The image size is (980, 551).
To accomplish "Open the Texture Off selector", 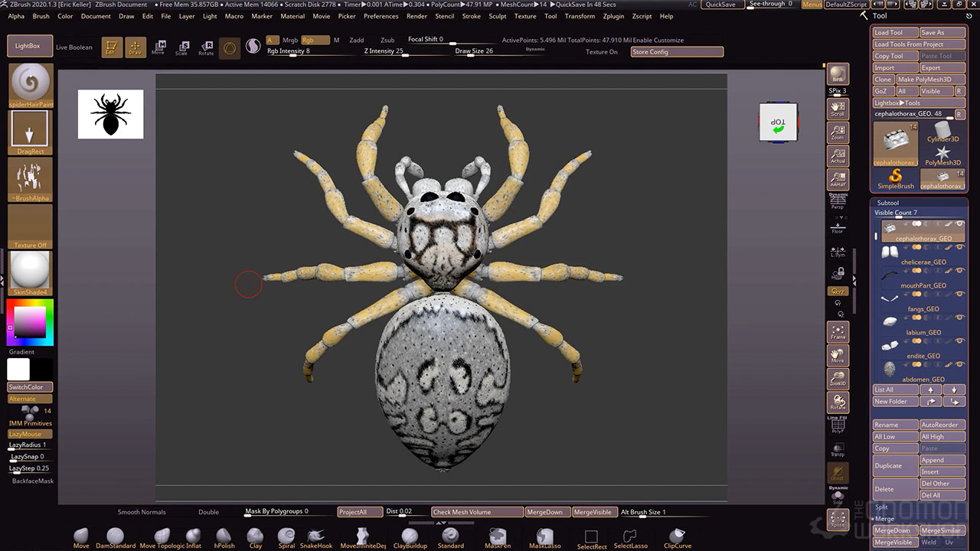I will 31,227.
